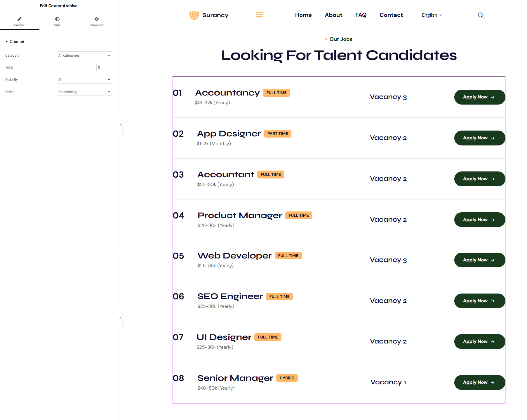Click the search magnifier icon
The height and width of the screenshot is (420, 527).
point(481,15)
